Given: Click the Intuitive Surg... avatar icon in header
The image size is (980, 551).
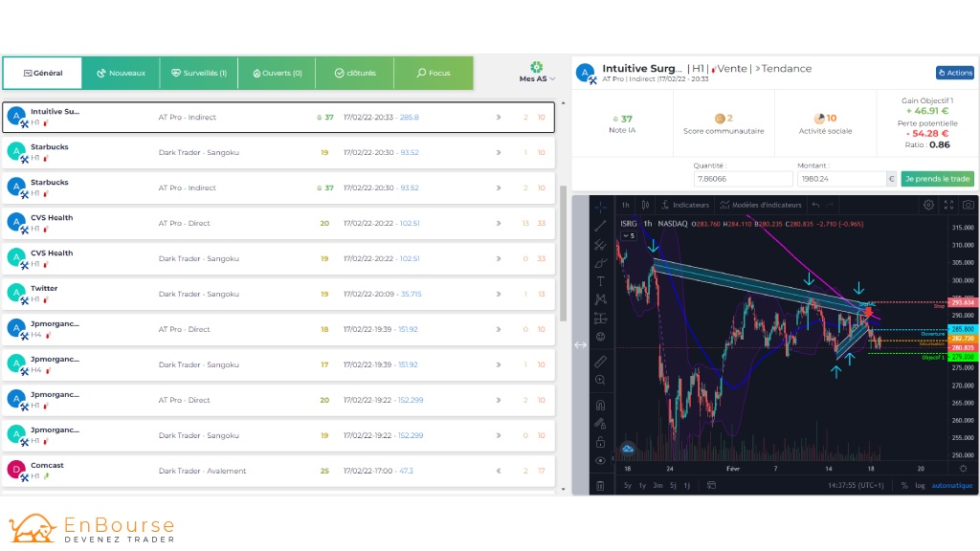Looking at the screenshot, I should [x=585, y=73].
